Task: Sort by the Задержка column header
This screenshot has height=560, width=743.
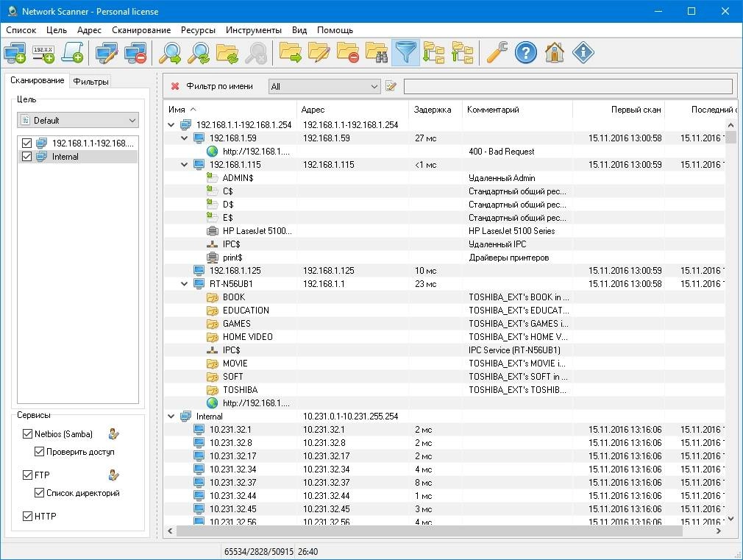Action: coord(435,110)
